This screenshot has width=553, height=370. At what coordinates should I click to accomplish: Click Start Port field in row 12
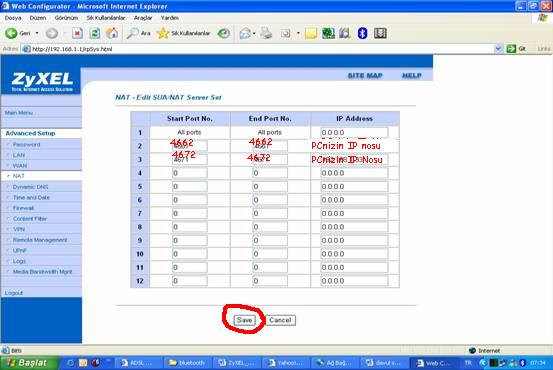click(189, 281)
